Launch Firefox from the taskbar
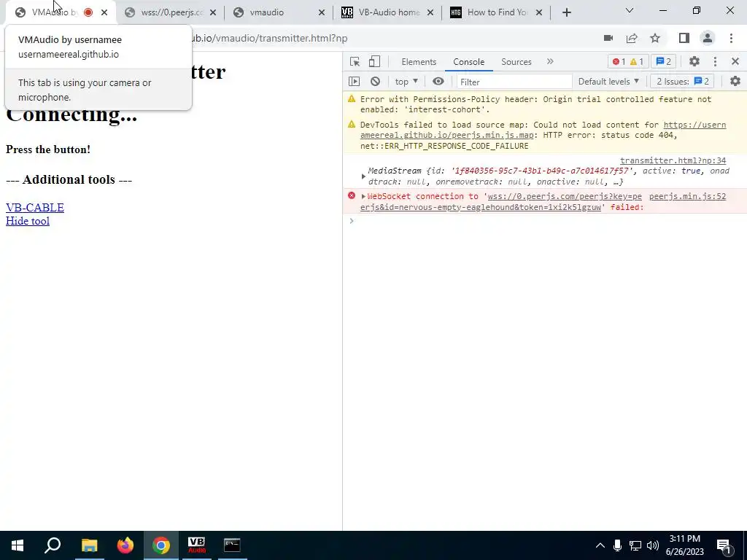This screenshot has width=747, height=560. [125, 545]
